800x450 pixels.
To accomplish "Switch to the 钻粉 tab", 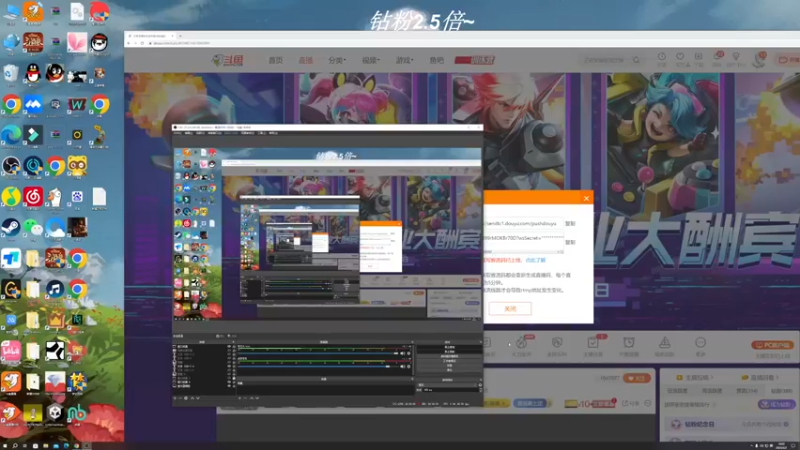I will pos(781,391).
